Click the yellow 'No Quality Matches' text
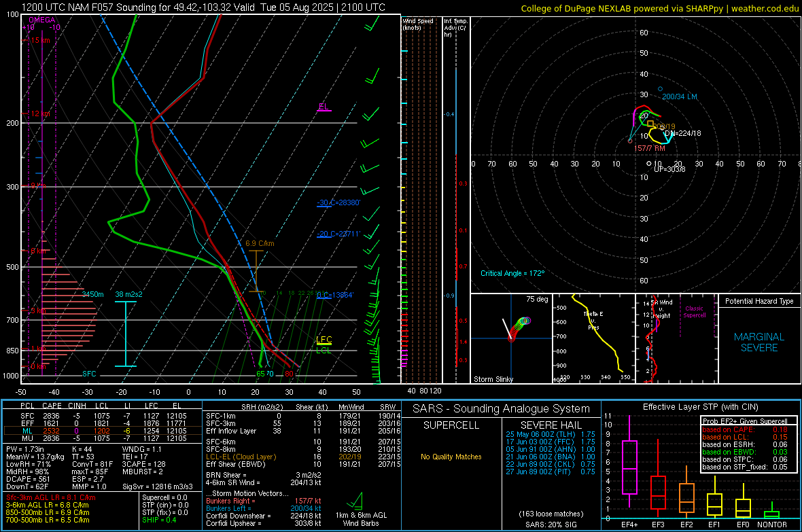Screen dimensions: 802x532 (451, 457)
